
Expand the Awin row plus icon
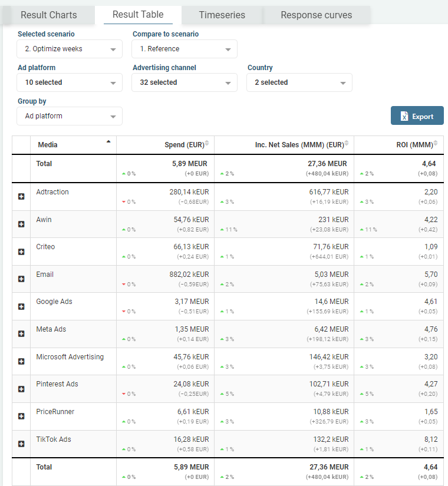21,224
